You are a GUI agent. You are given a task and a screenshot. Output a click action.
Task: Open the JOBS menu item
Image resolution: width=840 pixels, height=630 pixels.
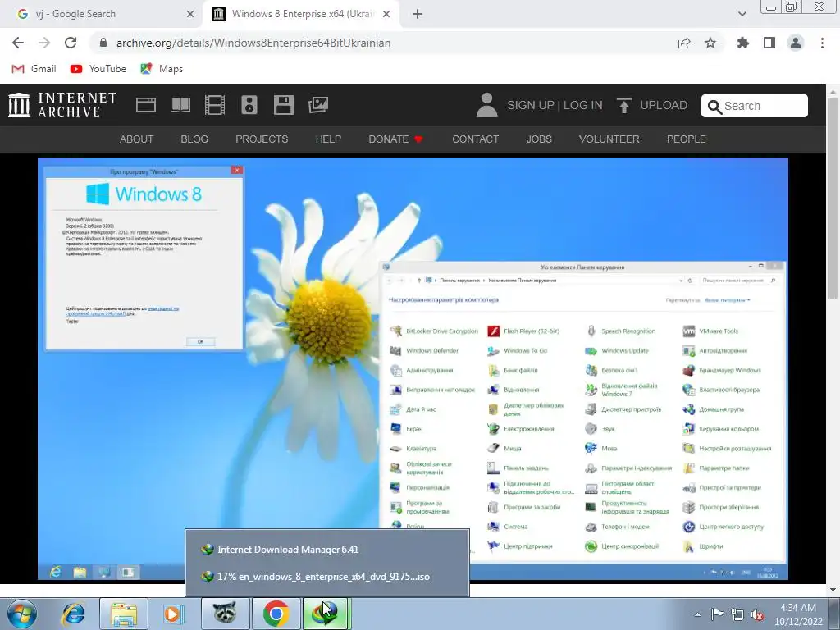coord(539,139)
